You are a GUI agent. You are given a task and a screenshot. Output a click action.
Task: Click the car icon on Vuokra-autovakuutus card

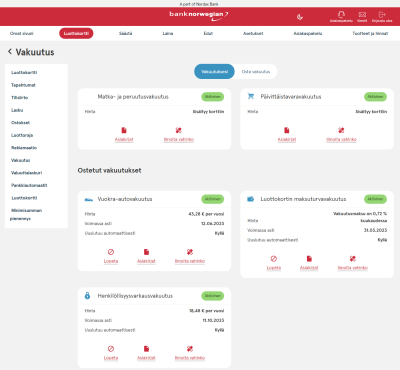[89, 199]
